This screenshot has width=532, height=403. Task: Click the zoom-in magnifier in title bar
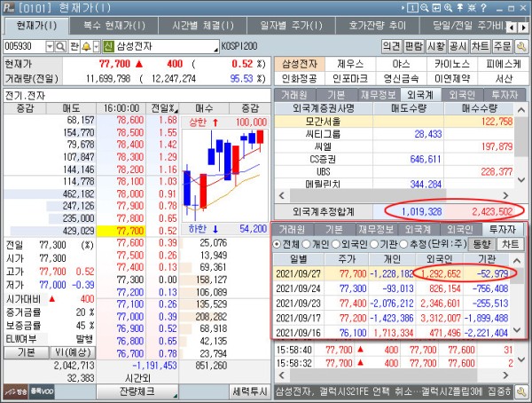[448, 8]
